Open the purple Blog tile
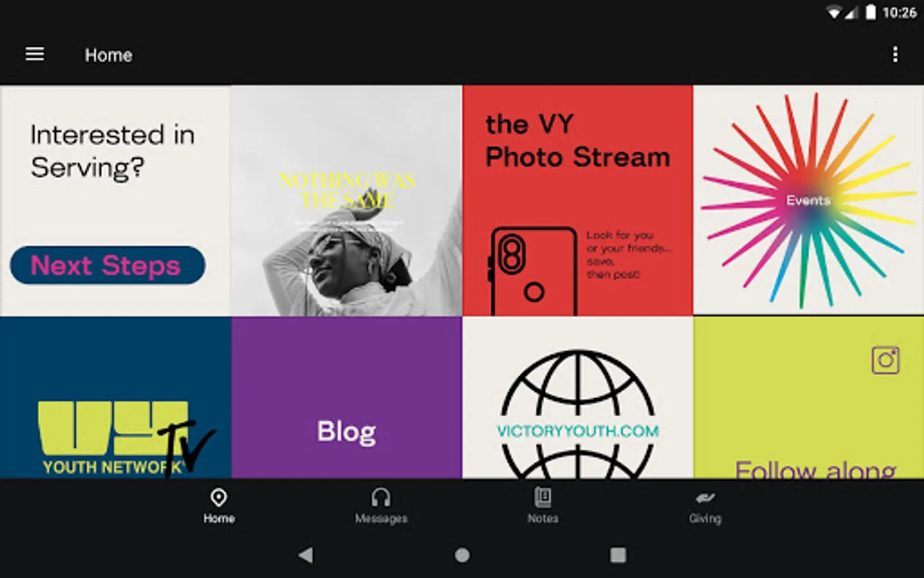 tap(346, 398)
